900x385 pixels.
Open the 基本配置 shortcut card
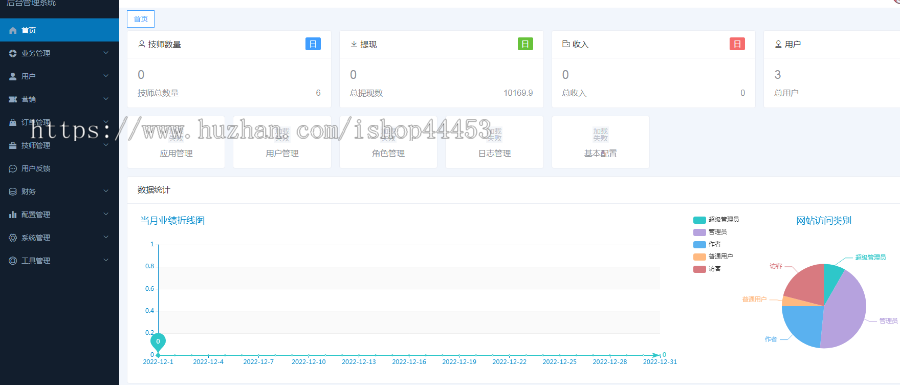[x=600, y=142]
